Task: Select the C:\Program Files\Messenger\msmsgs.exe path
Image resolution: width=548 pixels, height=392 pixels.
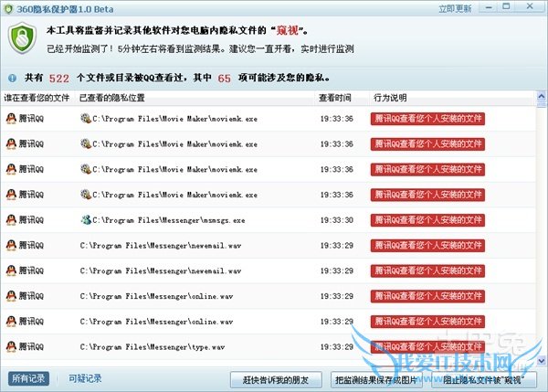Action: tap(169, 220)
